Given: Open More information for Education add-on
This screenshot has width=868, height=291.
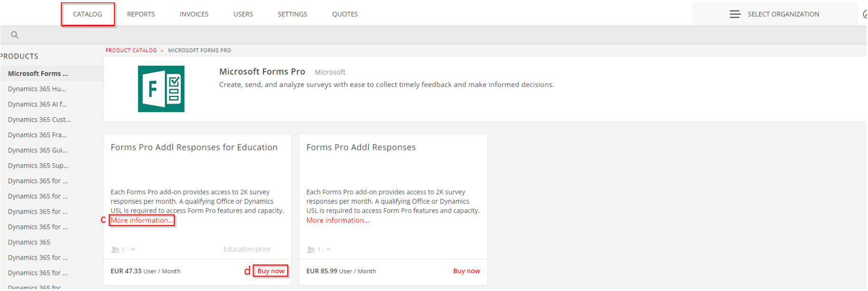Looking at the screenshot, I should coord(142,220).
